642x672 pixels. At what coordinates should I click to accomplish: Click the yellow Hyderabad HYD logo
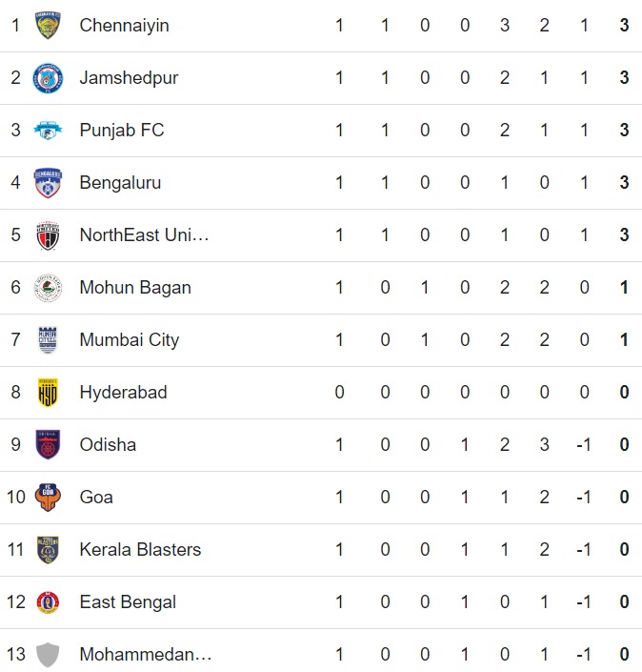48,393
